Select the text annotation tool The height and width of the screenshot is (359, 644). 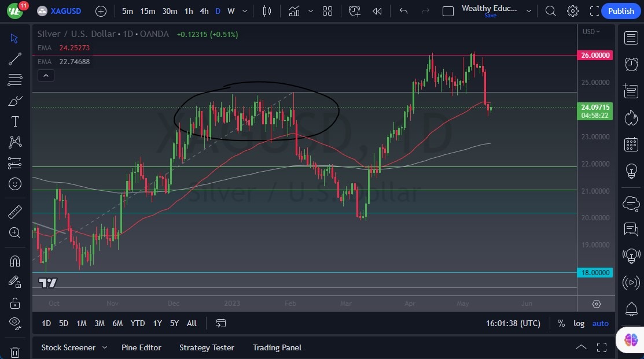click(x=15, y=121)
